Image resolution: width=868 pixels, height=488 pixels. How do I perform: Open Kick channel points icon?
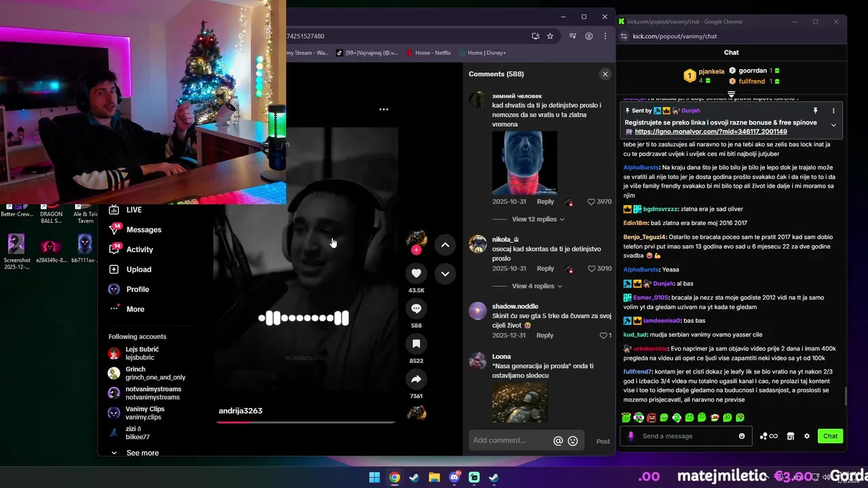point(768,436)
